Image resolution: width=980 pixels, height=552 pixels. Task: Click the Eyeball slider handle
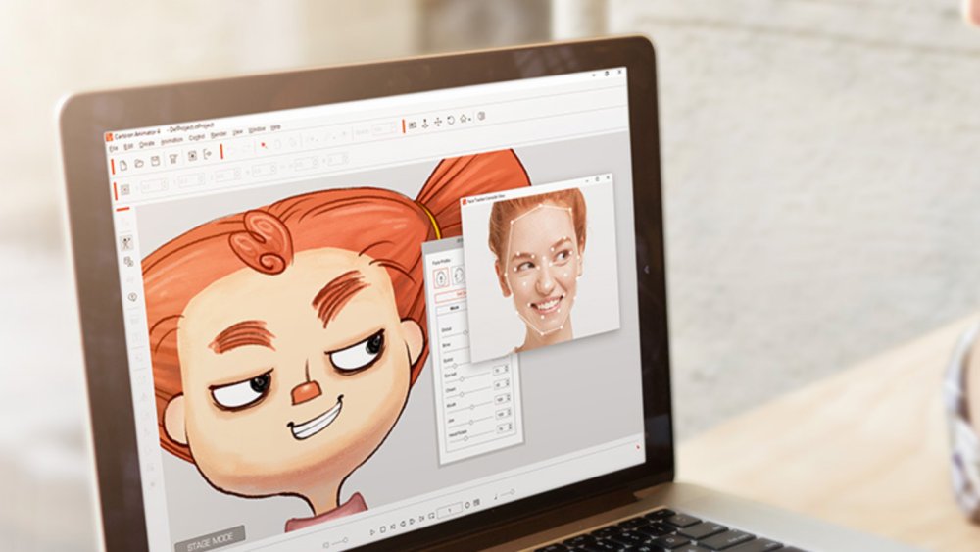pos(462,378)
